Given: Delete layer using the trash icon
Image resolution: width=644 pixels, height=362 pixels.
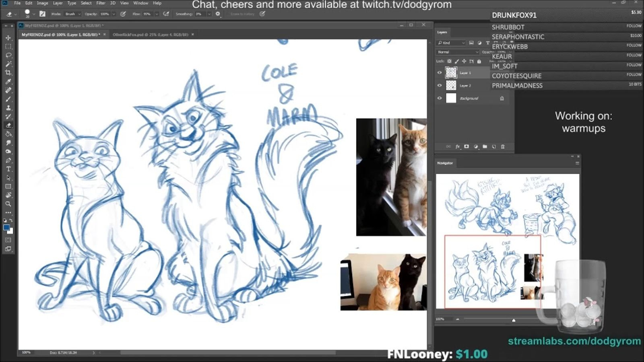Looking at the screenshot, I should [503, 147].
